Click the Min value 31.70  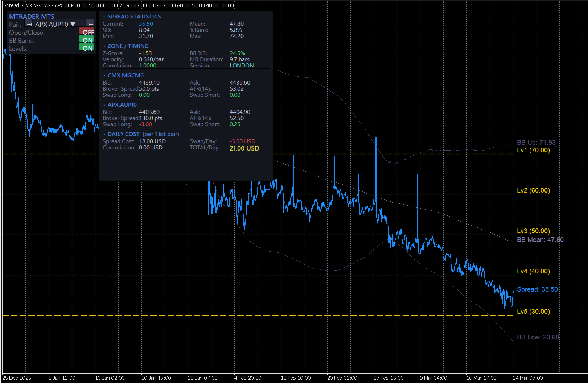pyautogui.click(x=146, y=36)
